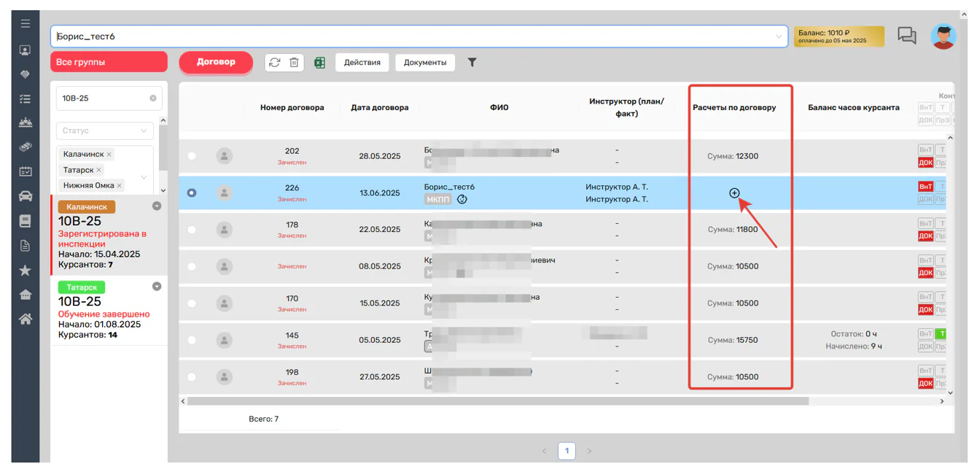This screenshot has width=980, height=472.
Task: Click the red Договор button
Action: pyautogui.click(x=216, y=62)
